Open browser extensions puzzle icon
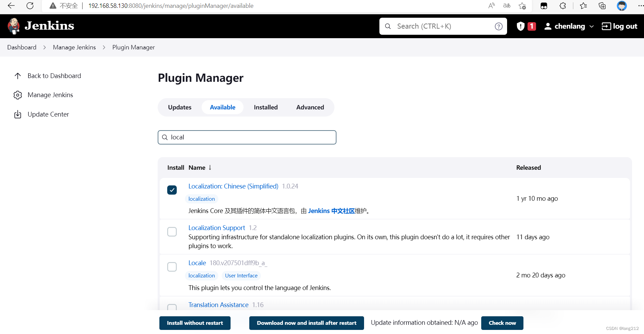Screen dimensions: 644x334 tap(563, 6)
